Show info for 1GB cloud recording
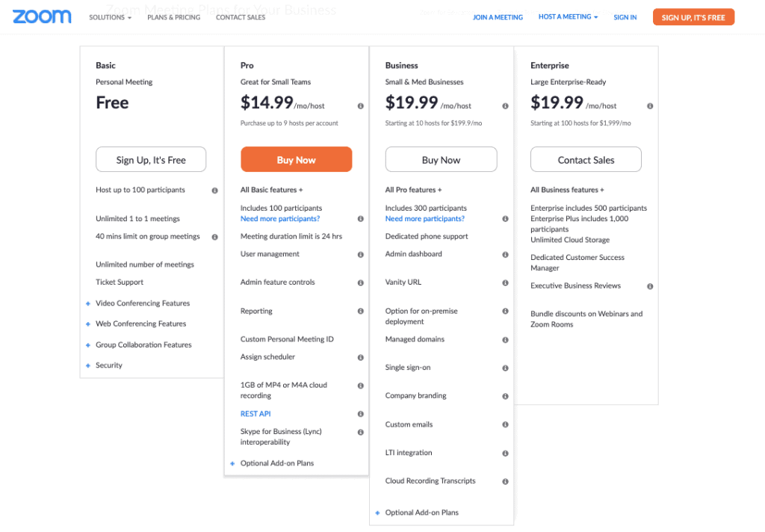Image resolution: width=765 pixels, height=532 pixels. pos(361,386)
